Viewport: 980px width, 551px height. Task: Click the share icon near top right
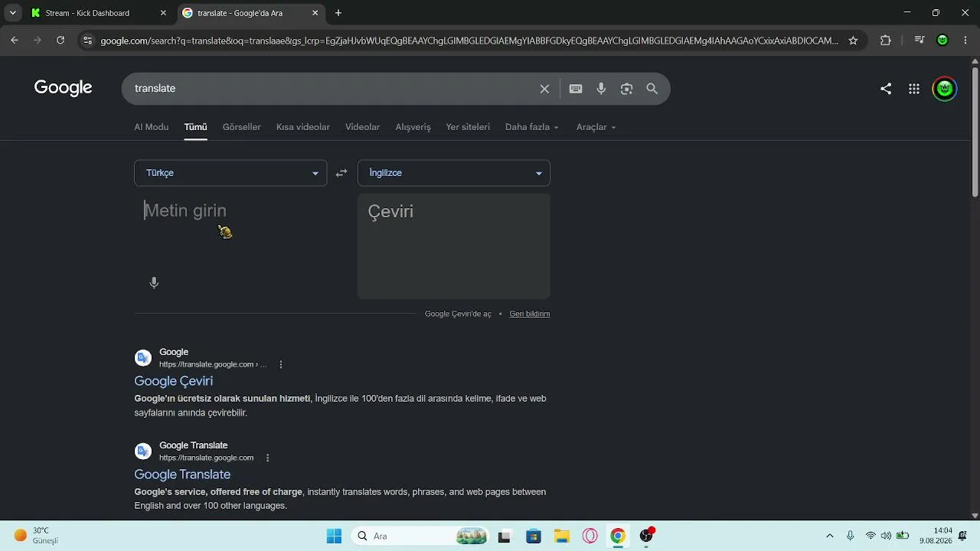pos(886,89)
